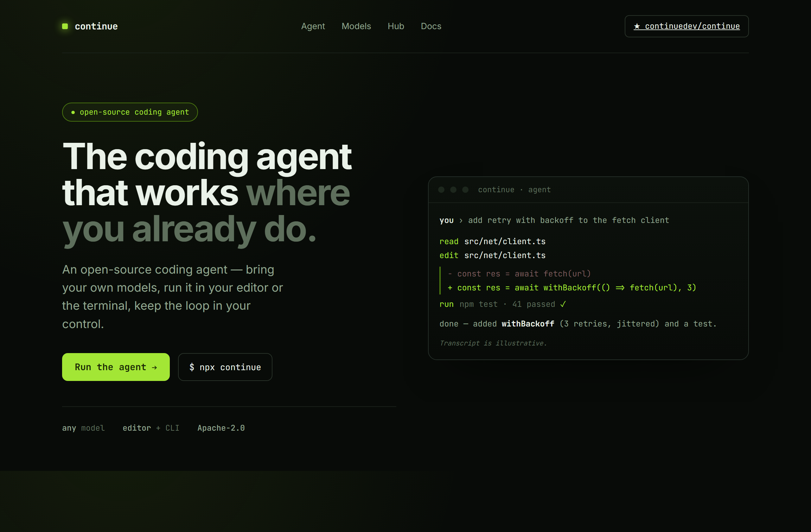Click the npx continue command button

click(225, 367)
